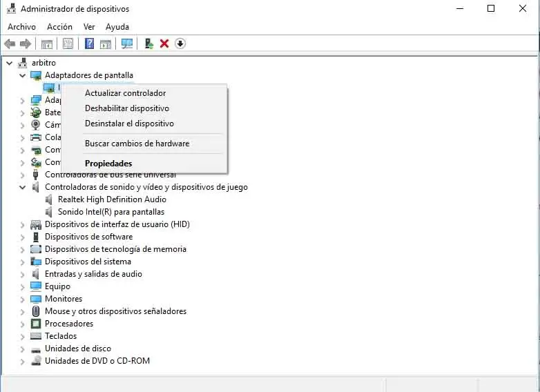
Task: Toggle the console tree pane toolbar icon
Action: tap(47, 43)
